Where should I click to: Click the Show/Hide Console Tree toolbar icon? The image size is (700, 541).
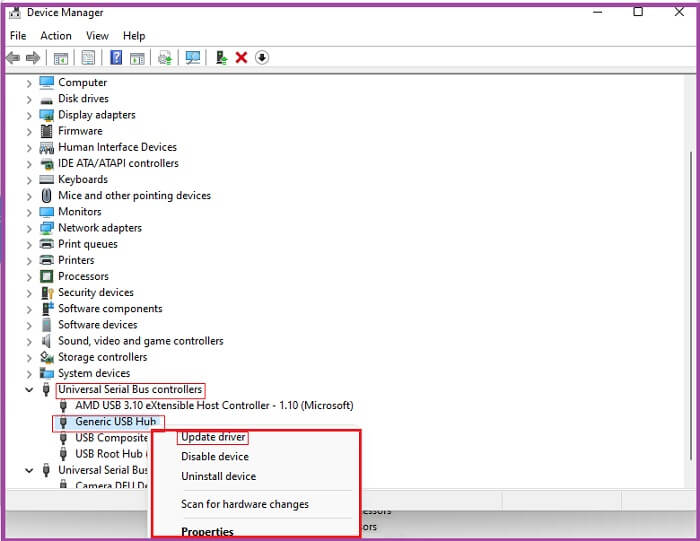pyautogui.click(x=61, y=58)
